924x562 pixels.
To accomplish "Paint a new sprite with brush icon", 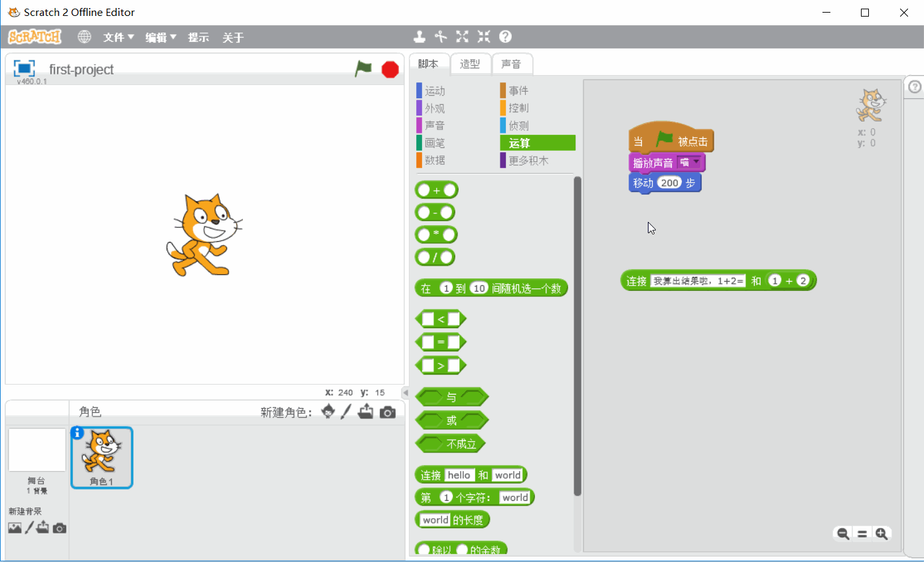I will pos(346,412).
